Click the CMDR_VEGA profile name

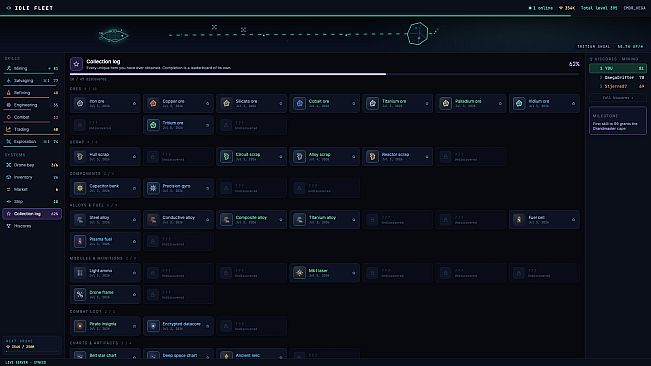coord(634,8)
